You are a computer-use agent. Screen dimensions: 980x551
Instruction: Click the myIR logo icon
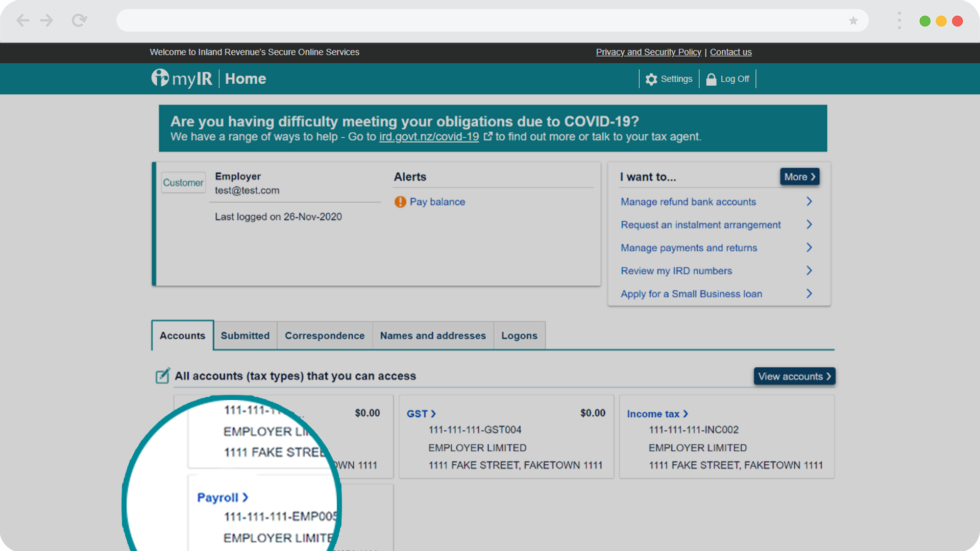point(160,78)
